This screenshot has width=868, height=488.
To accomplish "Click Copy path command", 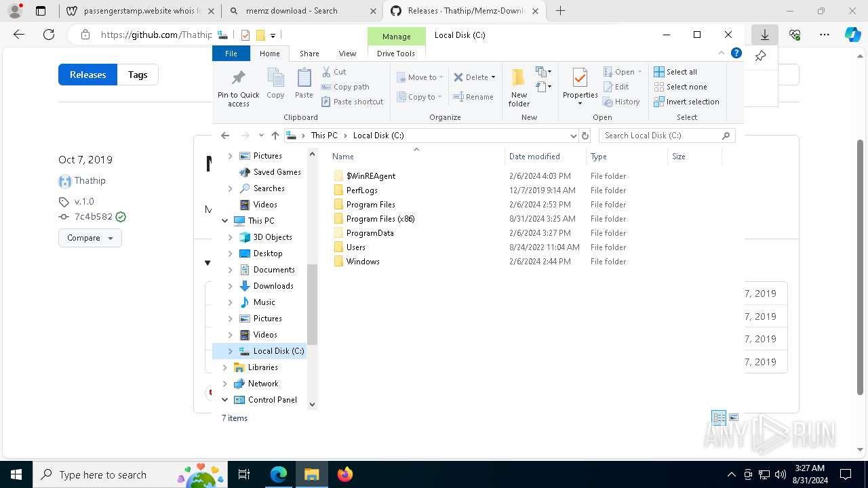I will [x=345, y=87].
